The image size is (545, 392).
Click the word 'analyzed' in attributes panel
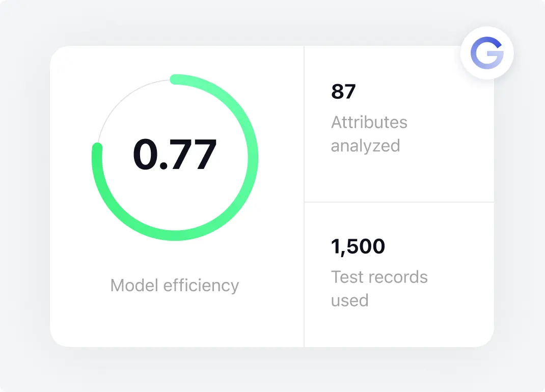(366, 146)
